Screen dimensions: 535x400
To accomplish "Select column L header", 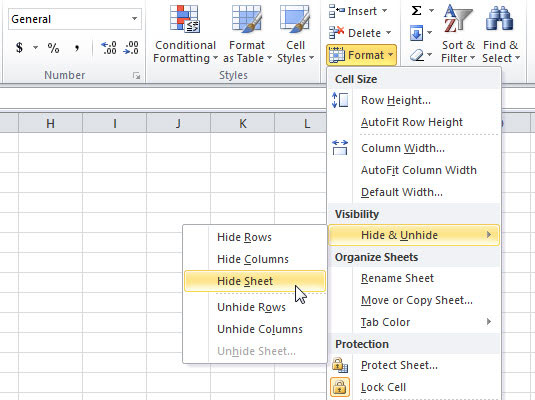I will tap(301, 123).
